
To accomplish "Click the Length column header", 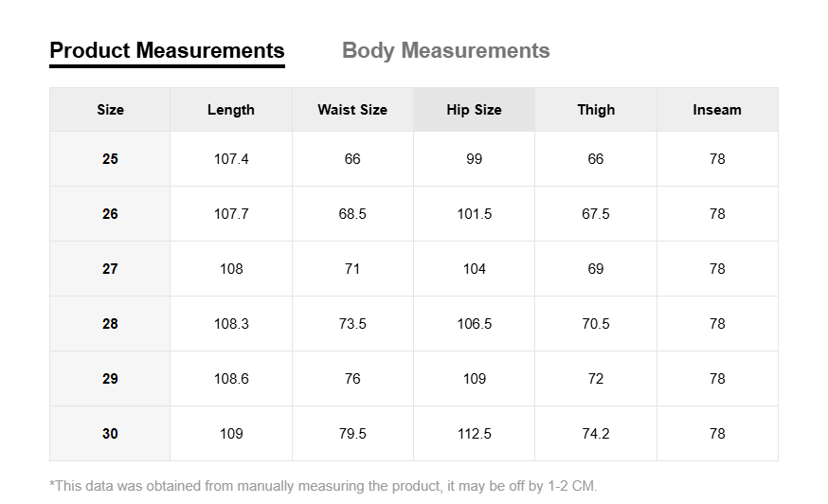I will [231, 109].
